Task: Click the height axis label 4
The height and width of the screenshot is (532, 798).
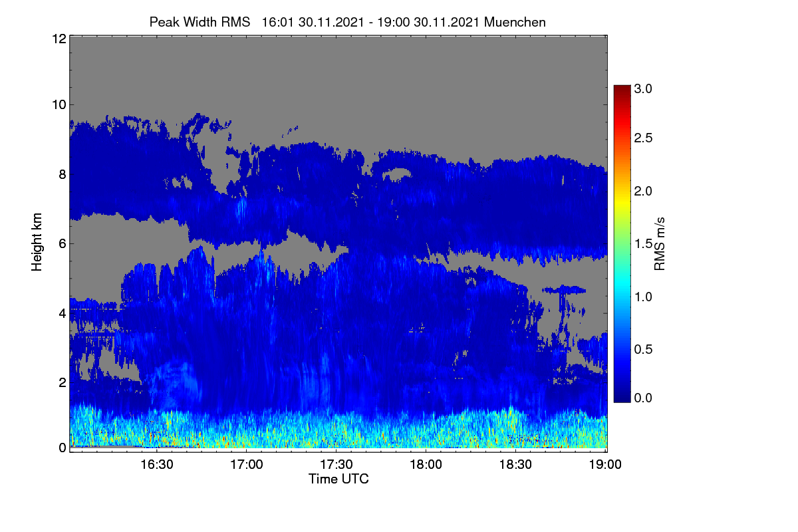Action: (62, 313)
